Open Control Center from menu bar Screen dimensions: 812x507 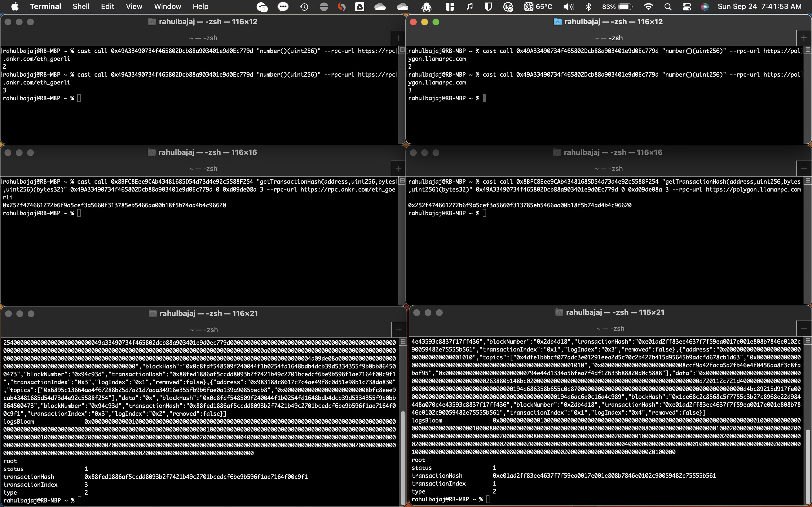pyautogui.click(x=687, y=7)
